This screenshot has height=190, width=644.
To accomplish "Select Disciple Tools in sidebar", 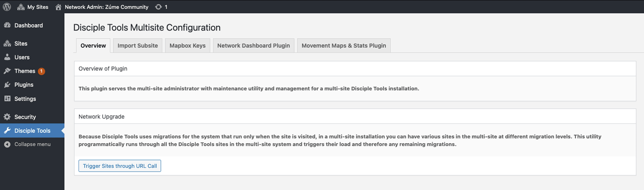I will pos(32,131).
